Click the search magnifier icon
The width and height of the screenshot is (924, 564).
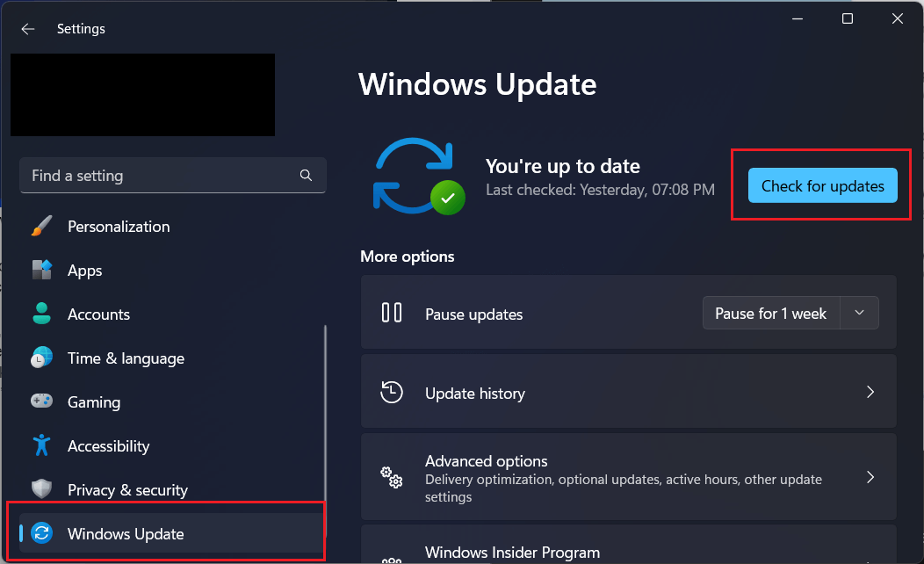306,176
